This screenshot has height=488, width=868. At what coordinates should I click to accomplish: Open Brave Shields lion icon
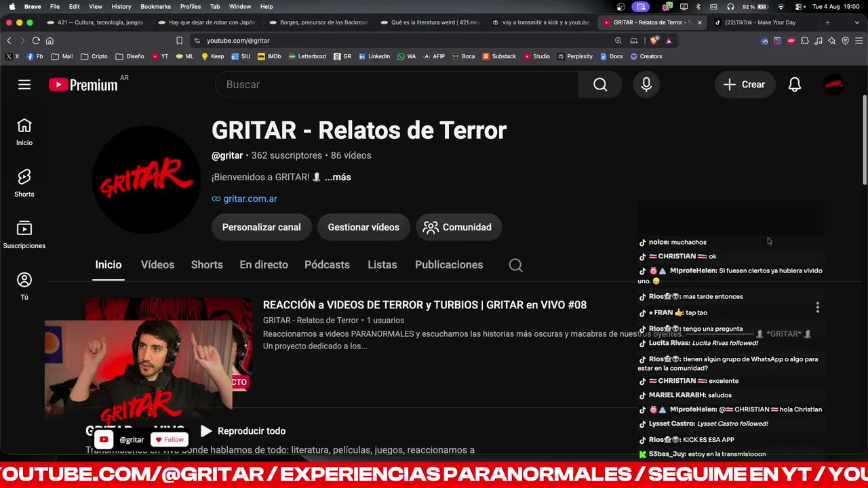tap(654, 41)
